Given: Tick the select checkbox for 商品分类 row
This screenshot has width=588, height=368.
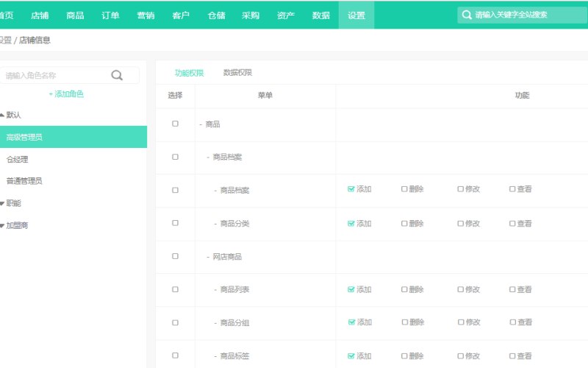Looking at the screenshot, I should 175,223.
